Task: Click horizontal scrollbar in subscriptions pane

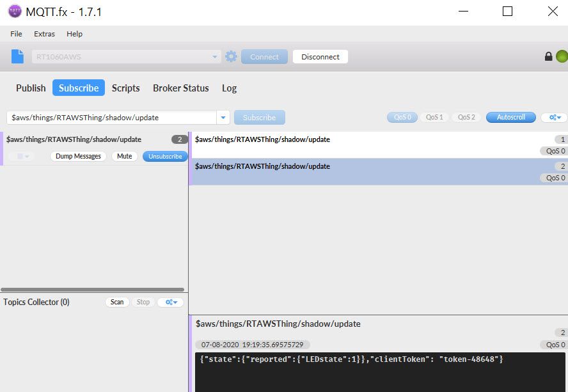Action: pos(92,290)
